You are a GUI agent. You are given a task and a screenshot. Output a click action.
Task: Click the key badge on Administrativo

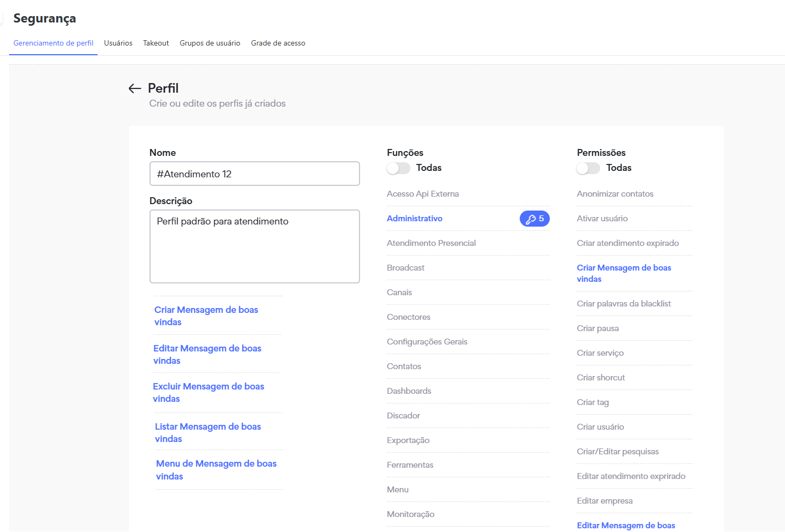[x=534, y=219]
